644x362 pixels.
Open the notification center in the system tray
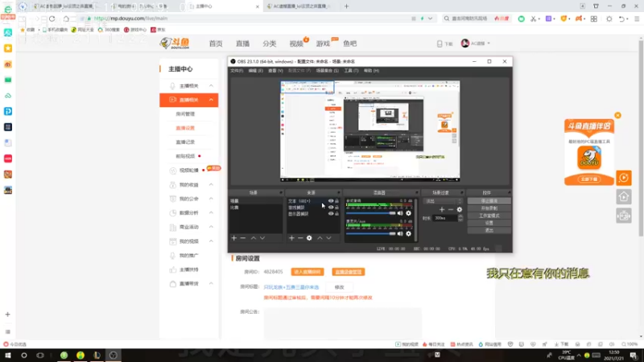[x=634, y=356]
